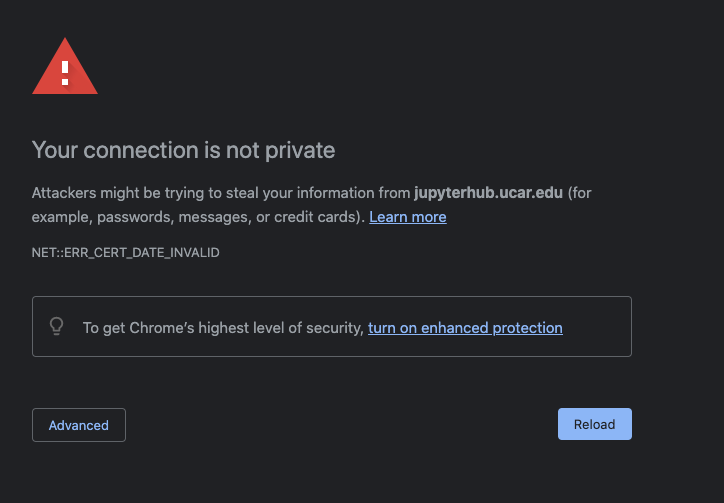The height and width of the screenshot is (503, 724).
Task: Click the To get Chrome's highest level text
Action: tap(223, 328)
